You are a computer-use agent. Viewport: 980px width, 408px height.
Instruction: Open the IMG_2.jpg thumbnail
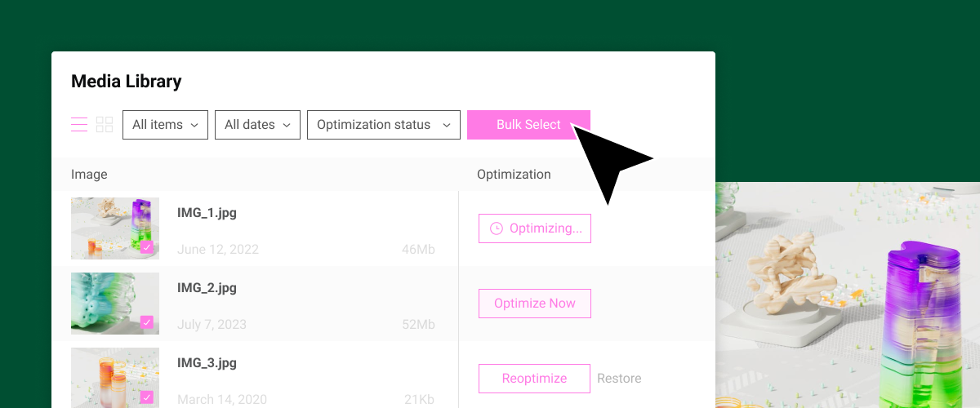pos(115,304)
